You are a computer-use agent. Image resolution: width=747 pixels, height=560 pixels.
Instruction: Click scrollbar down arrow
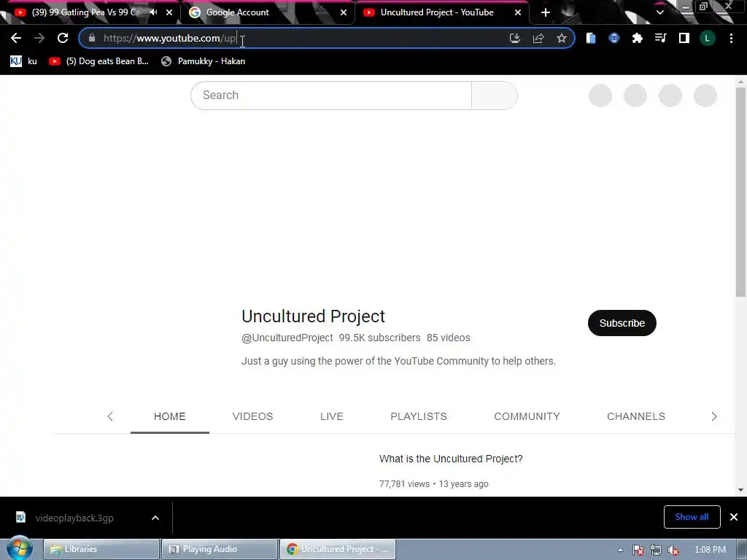740,490
